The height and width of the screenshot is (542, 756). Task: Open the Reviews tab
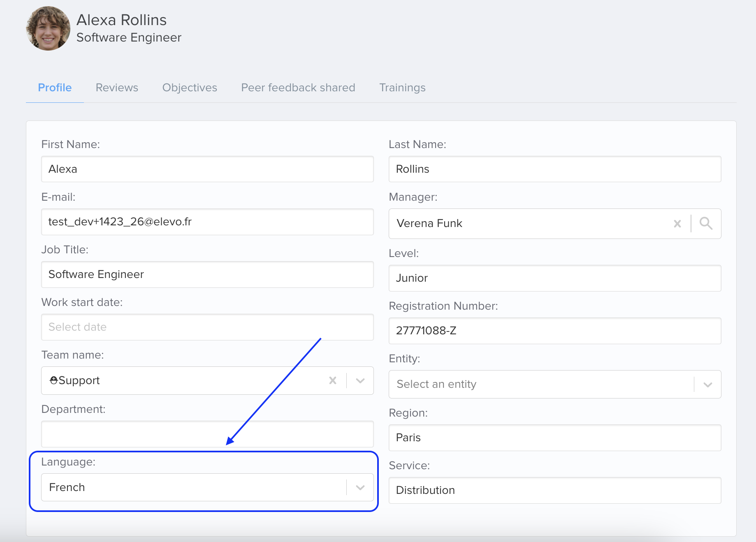pyautogui.click(x=117, y=88)
